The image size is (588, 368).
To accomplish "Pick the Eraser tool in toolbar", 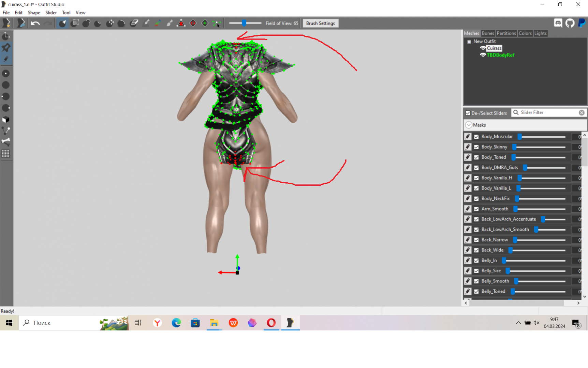I will [134, 23].
